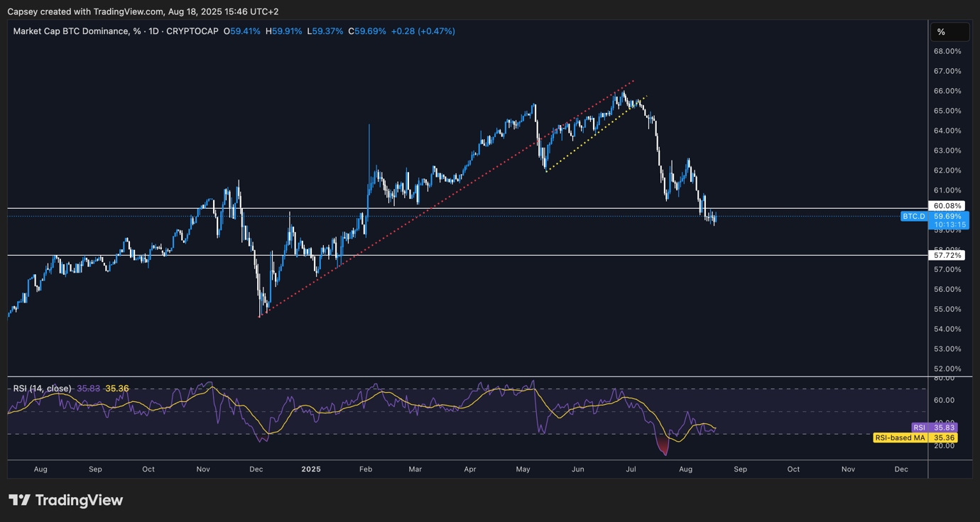Select the 57.72% horizontal line price label
Image resolution: width=980 pixels, height=522 pixels.
pyautogui.click(x=948, y=255)
